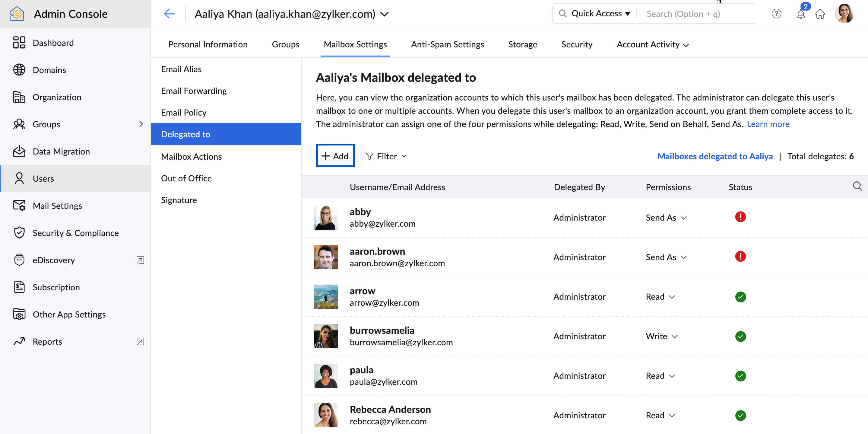Select the Security & Compliance shield icon
This screenshot has height=434, width=868.
(x=19, y=233)
